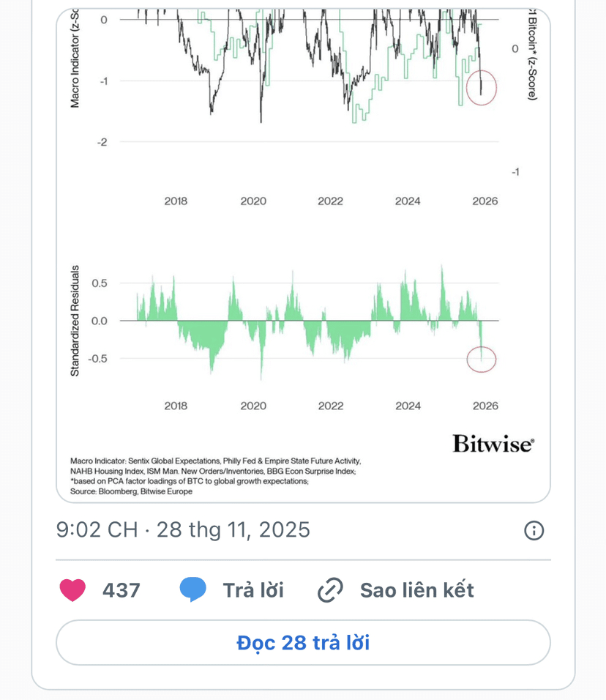Image resolution: width=606 pixels, height=700 pixels.
Task: Click the red circle on the macro chart
Action: point(482,88)
